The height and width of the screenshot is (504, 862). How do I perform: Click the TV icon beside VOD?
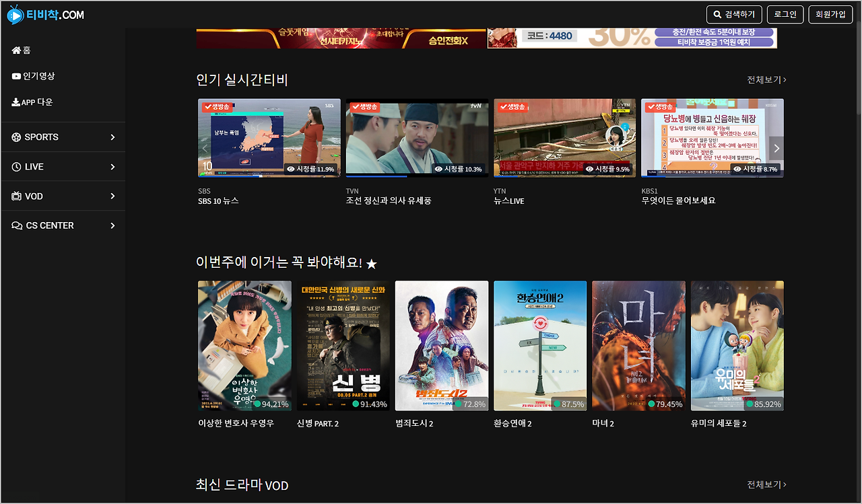point(15,196)
